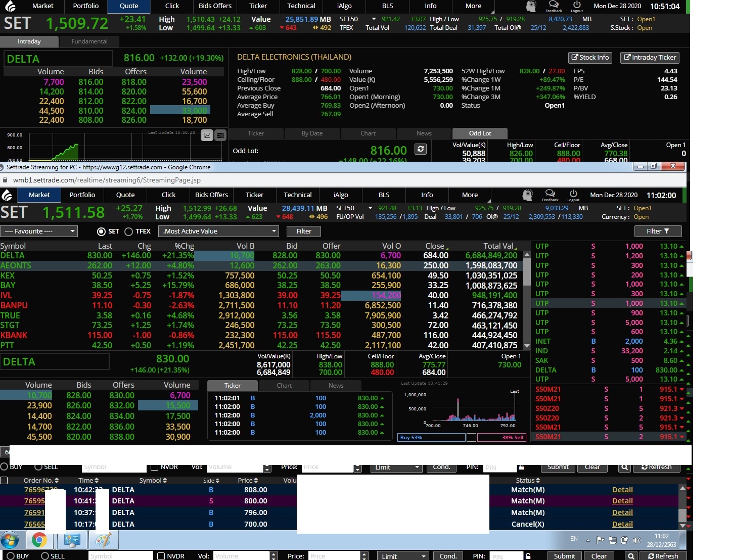
Task: Tick the select-all checkbox beside Order No.
Action: coord(4,480)
